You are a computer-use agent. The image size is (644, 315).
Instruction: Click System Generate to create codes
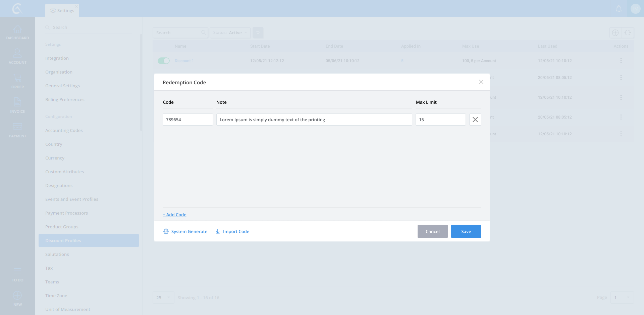185,231
